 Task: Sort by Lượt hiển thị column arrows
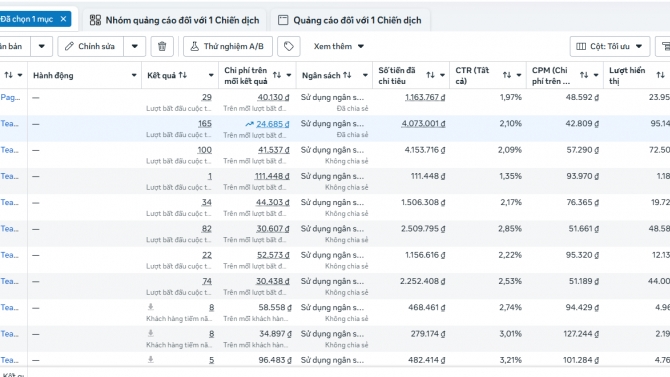click(660, 75)
